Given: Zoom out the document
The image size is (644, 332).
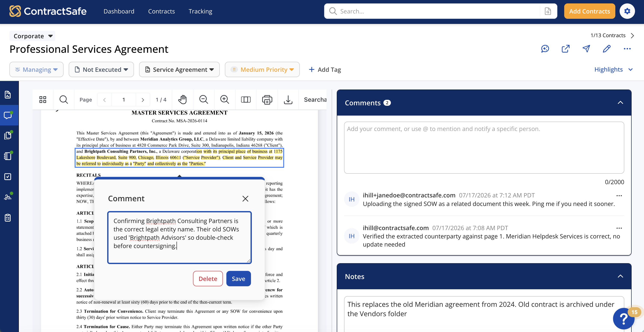Looking at the screenshot, I should point(203,100).
